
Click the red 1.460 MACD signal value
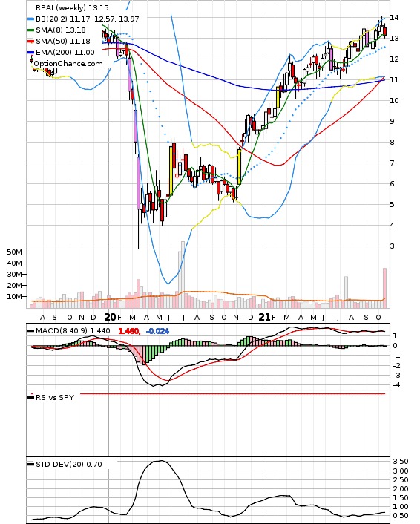coord(128,331)
